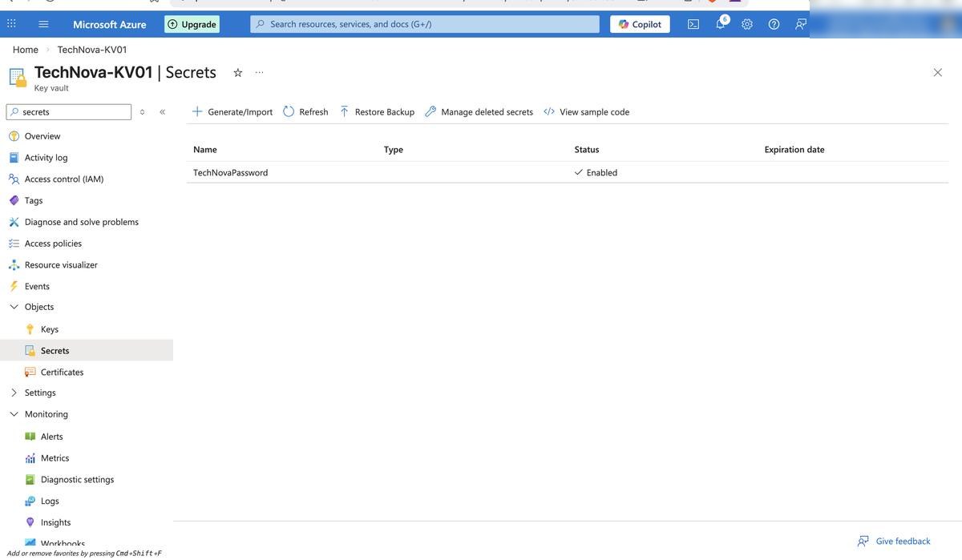Expand the Settings section
Viewport: 962px width, 560px height.
(14, 393)
